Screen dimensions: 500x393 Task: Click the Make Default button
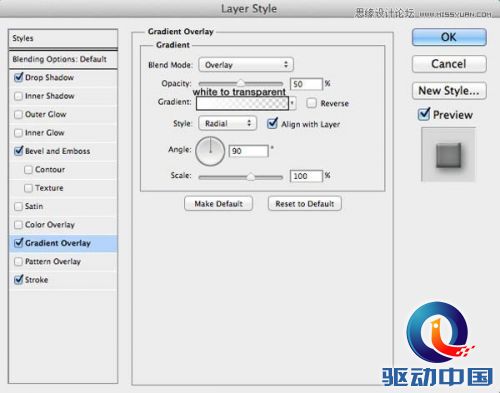point(218,204)
